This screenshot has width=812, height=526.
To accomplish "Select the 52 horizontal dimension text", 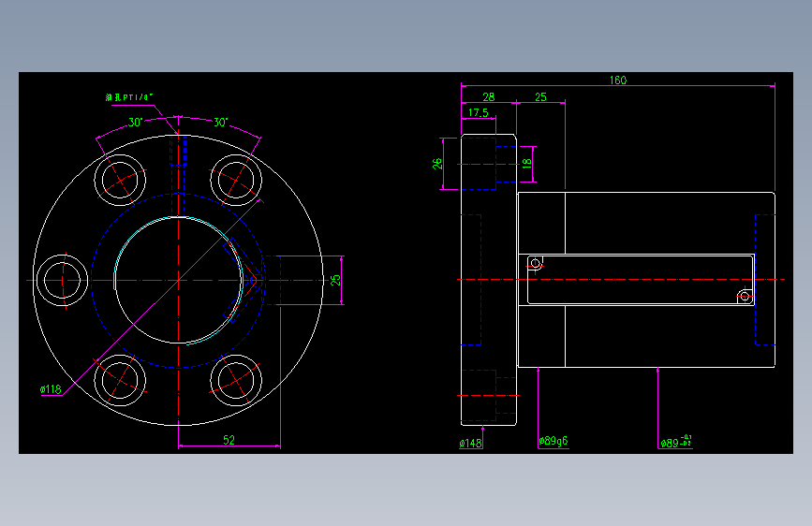I will 229,440.
